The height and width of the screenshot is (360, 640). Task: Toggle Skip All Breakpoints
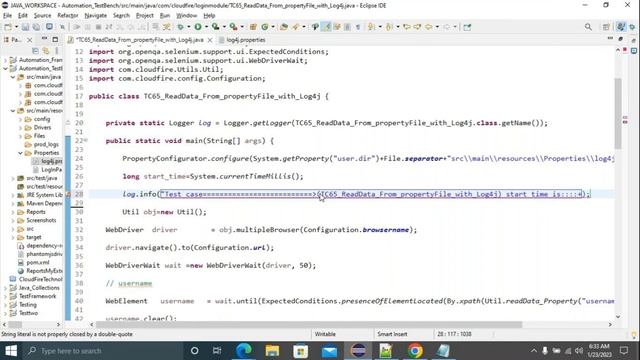coord(62,27)
